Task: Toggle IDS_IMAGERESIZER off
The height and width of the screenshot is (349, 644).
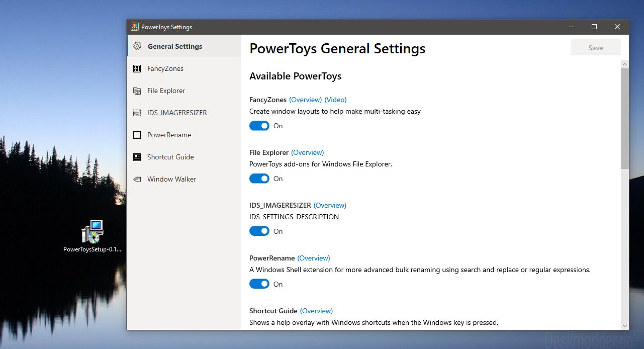Action: pos(259,231)
